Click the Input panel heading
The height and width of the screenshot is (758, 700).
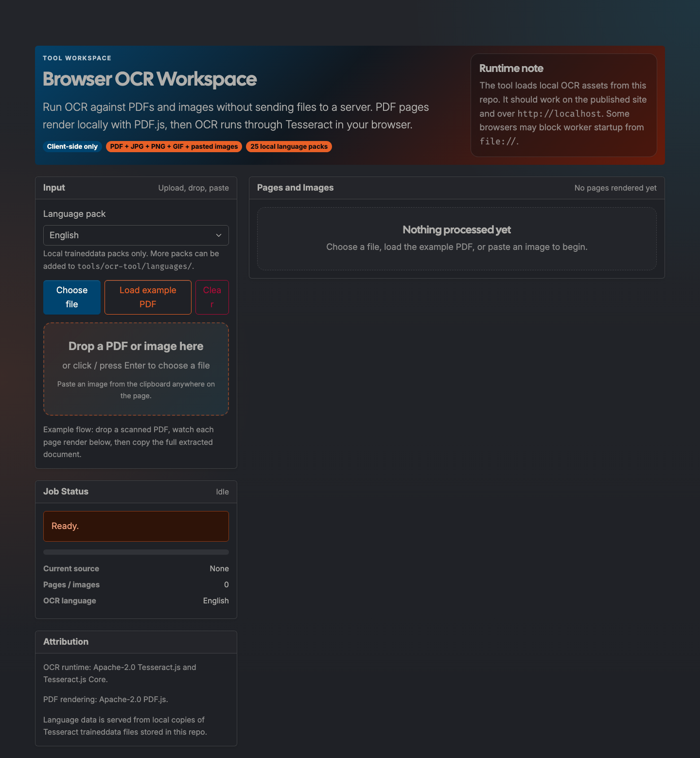54,188
